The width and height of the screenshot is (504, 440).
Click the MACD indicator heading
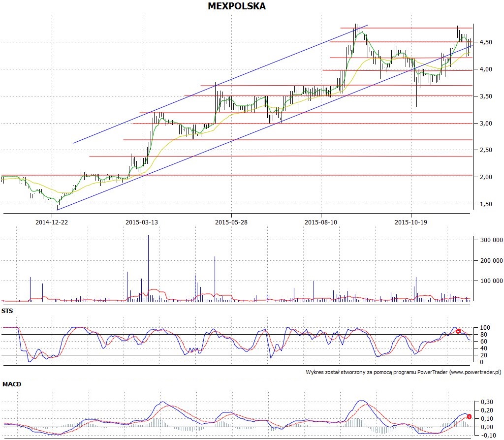click(12, 384)
